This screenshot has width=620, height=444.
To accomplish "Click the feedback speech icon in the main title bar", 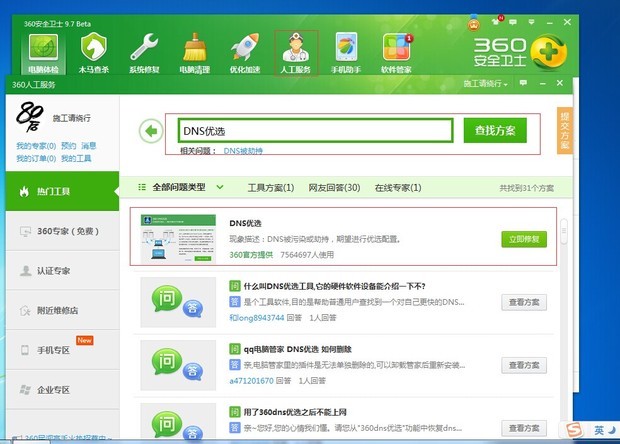I will tap(513, 22).
